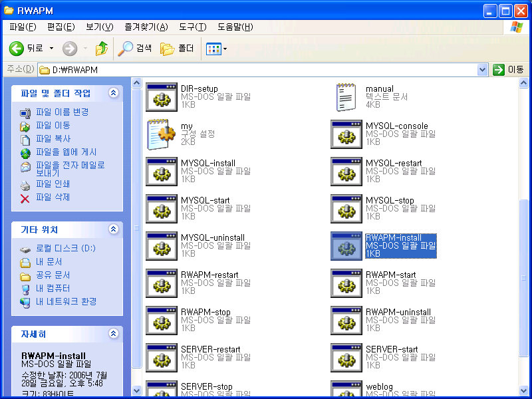Select the RWAPM-stop batch file icon
Viewport: 532px width, 399px height.
coord(162,321)
